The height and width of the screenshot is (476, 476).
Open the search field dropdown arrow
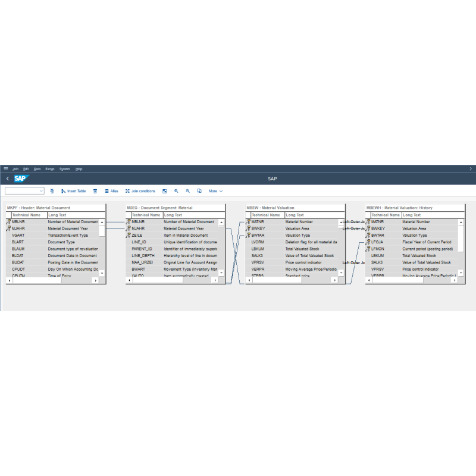point(40,191)
